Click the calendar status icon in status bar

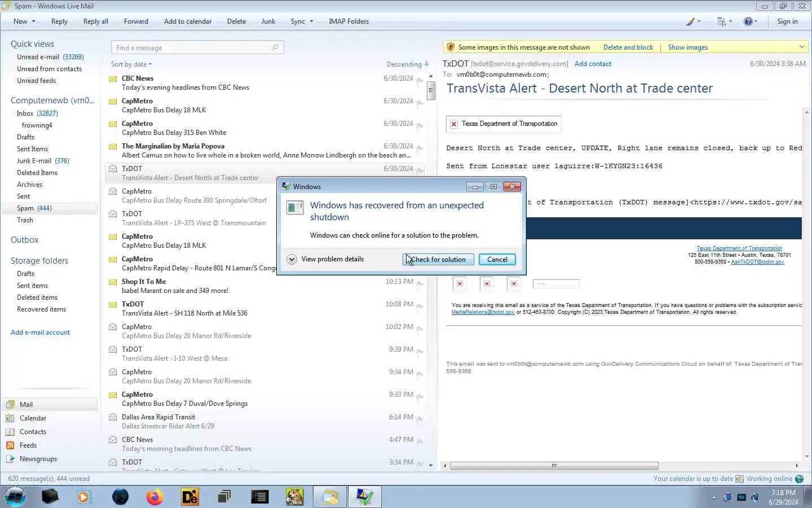point(739,479)
